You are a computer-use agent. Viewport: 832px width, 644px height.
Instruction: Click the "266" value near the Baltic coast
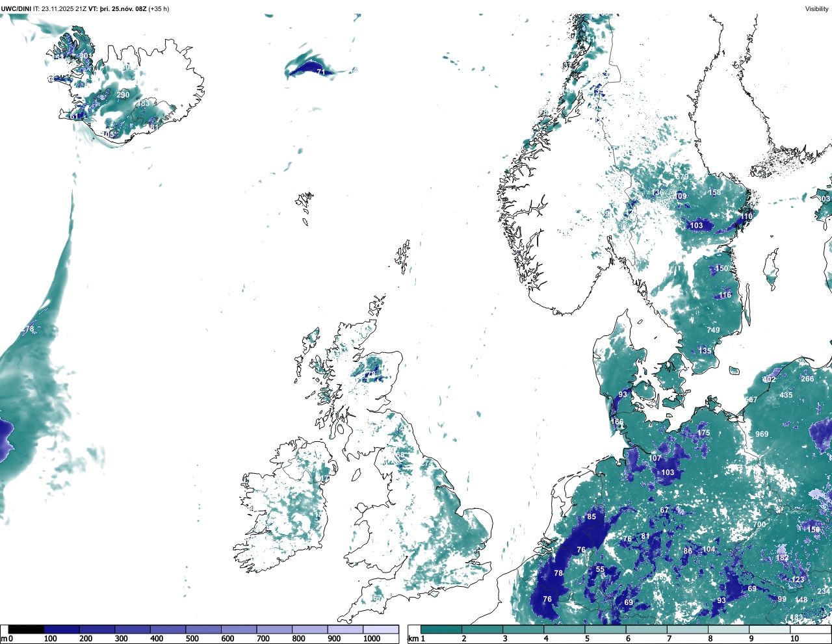pyautogui.click(x=807, y=379)
